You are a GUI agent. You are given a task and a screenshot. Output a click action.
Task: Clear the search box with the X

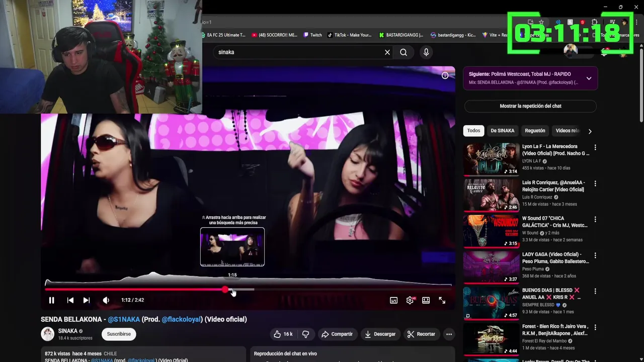[387, 52]
